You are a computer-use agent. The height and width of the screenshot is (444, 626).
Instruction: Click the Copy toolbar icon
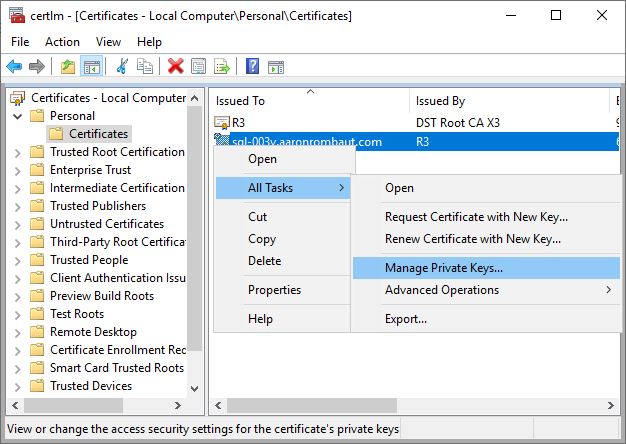pyautogui.click(x=145, y=67)
